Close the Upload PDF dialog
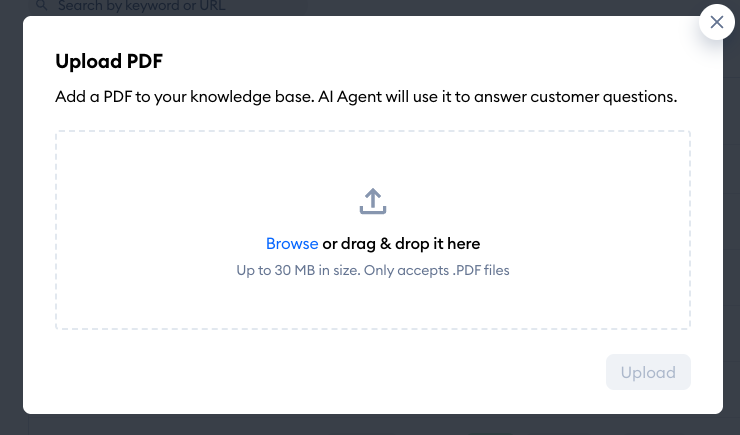Screen dimensions: 740x435 [x=716, y=22]
